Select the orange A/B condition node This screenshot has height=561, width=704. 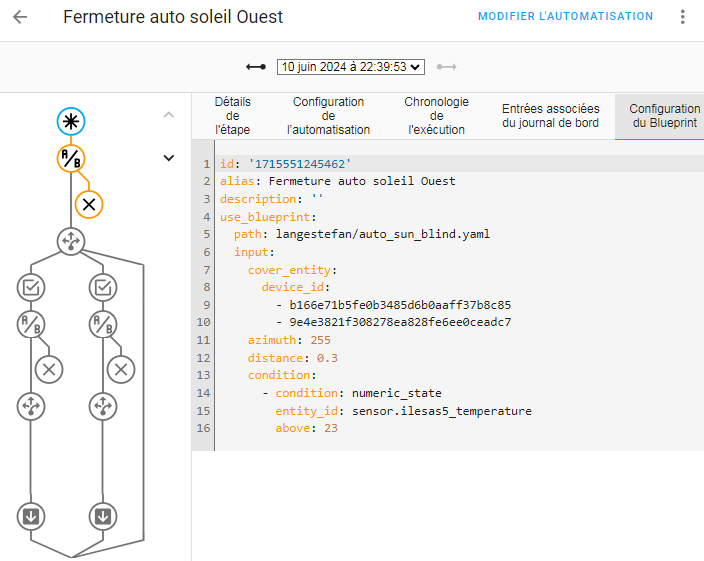click(71, 158)
